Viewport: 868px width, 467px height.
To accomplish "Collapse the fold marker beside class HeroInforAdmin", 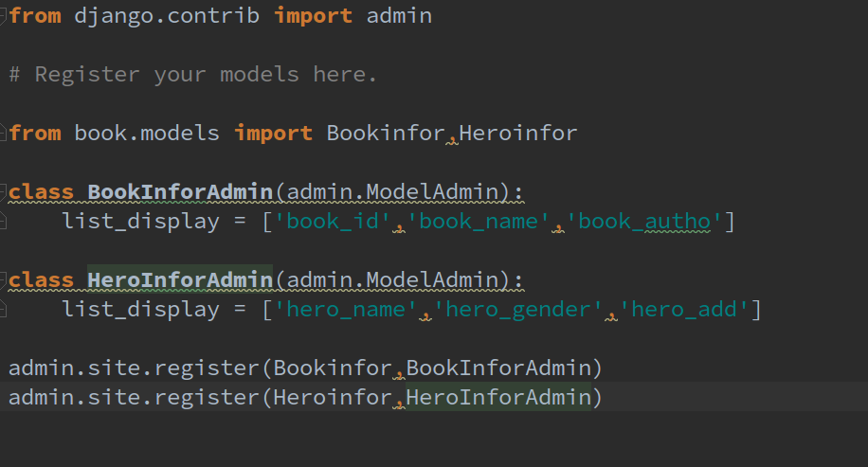I will (3, 280).
